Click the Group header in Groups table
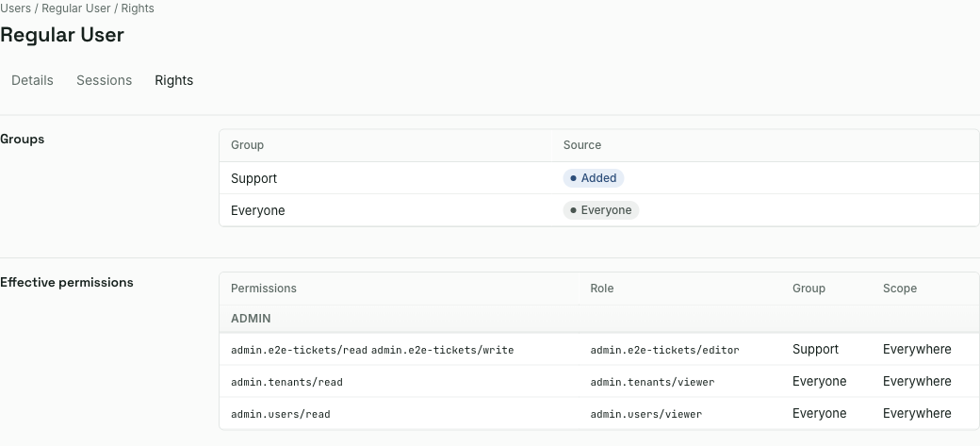The image size is (980, 446). [x=247, y=145]
